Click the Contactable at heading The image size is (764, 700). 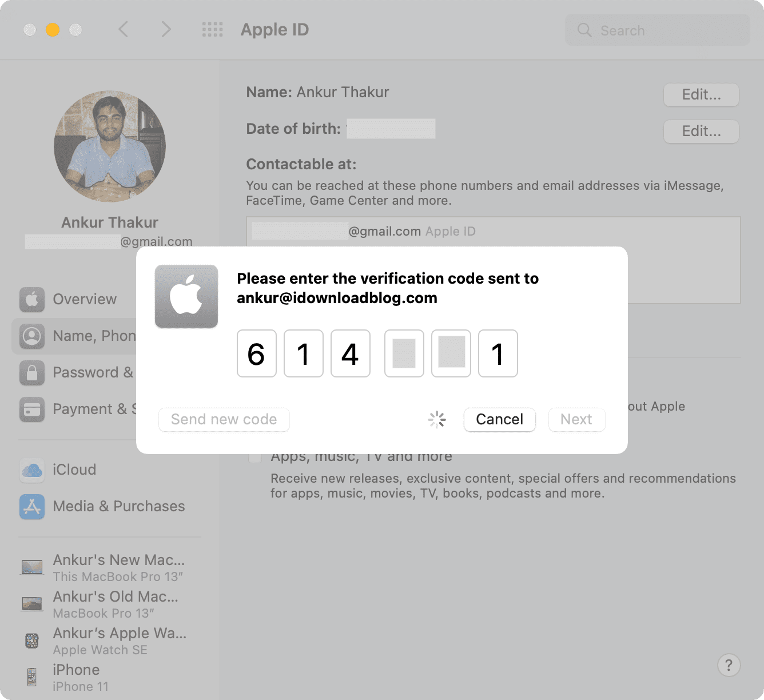coord(301,164)
